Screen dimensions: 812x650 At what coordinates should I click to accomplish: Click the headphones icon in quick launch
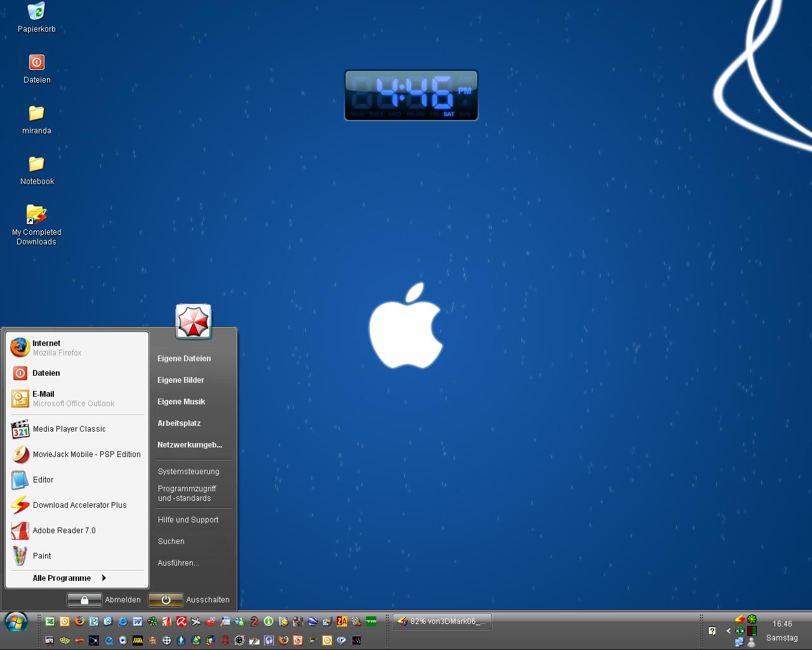tap(269, 640)
